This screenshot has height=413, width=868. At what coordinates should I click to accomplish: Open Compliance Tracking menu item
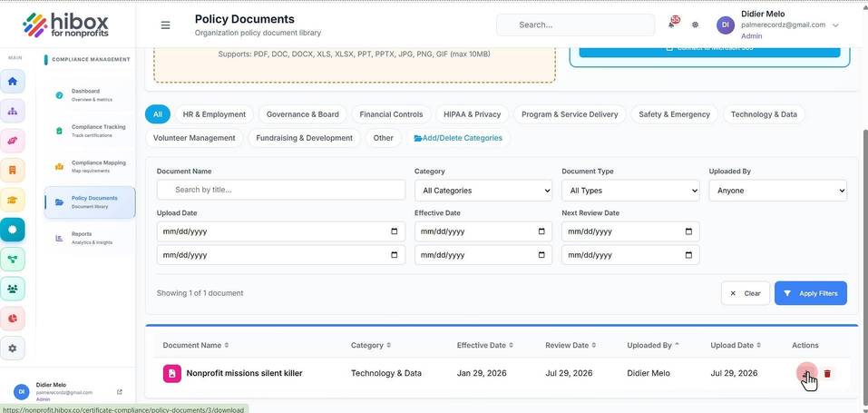tap(90, 131)
